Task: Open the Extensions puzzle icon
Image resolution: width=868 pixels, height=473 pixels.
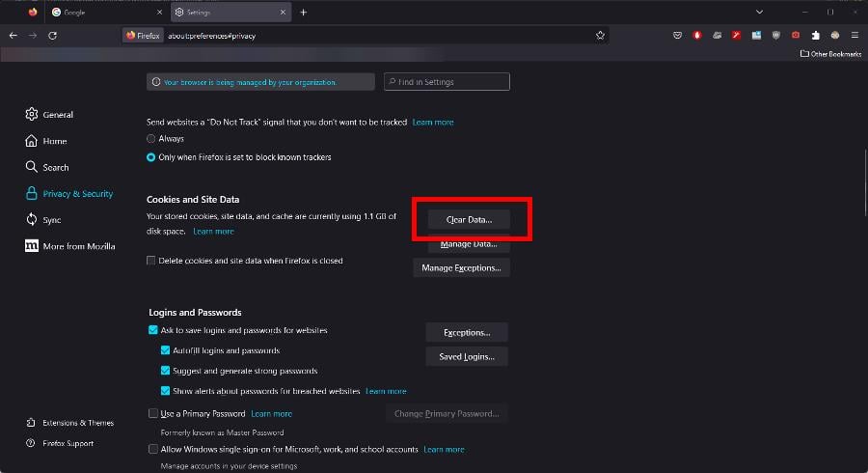Action: pos(815,35)
